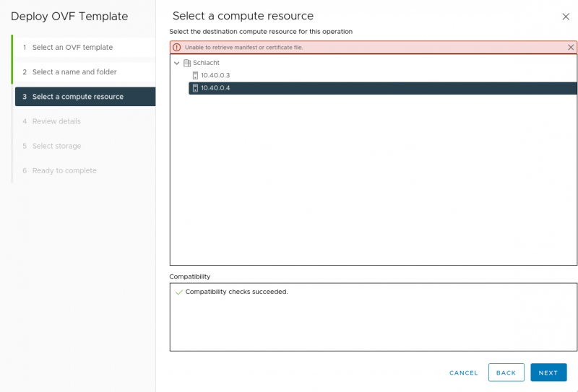Click the green compatibility checkmark icon
This screenshot has height=392, width=578.
coord(178,292)
